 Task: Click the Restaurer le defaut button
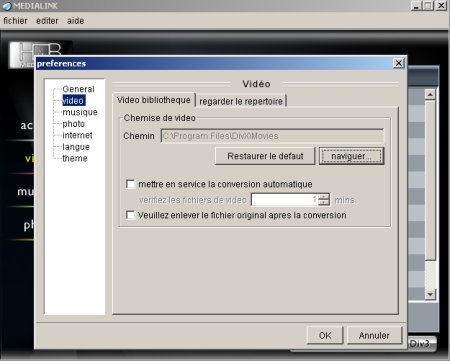(x=265, y=156)
